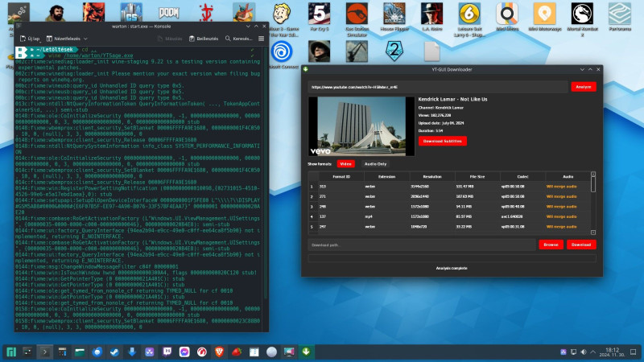Click the YouTube URL input field
Screen dimensions: 644x362
(x=438, y=87)
